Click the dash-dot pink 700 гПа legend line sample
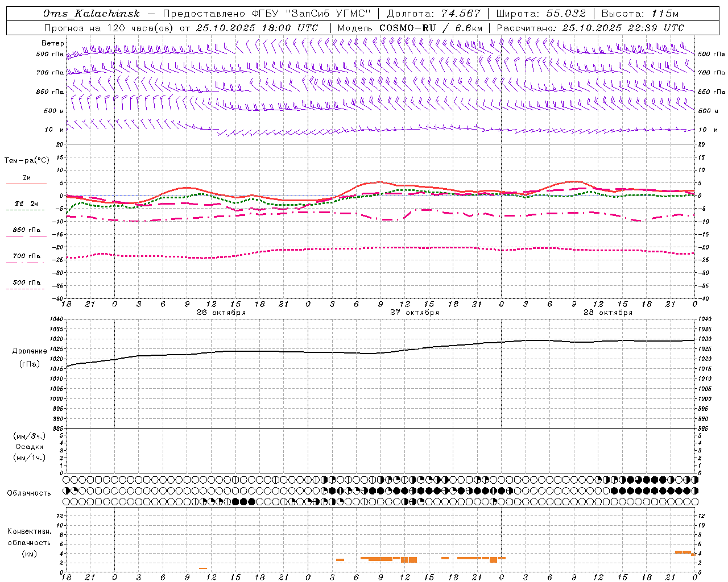This screenshot has height=582, width=728. tap(25, 263)
